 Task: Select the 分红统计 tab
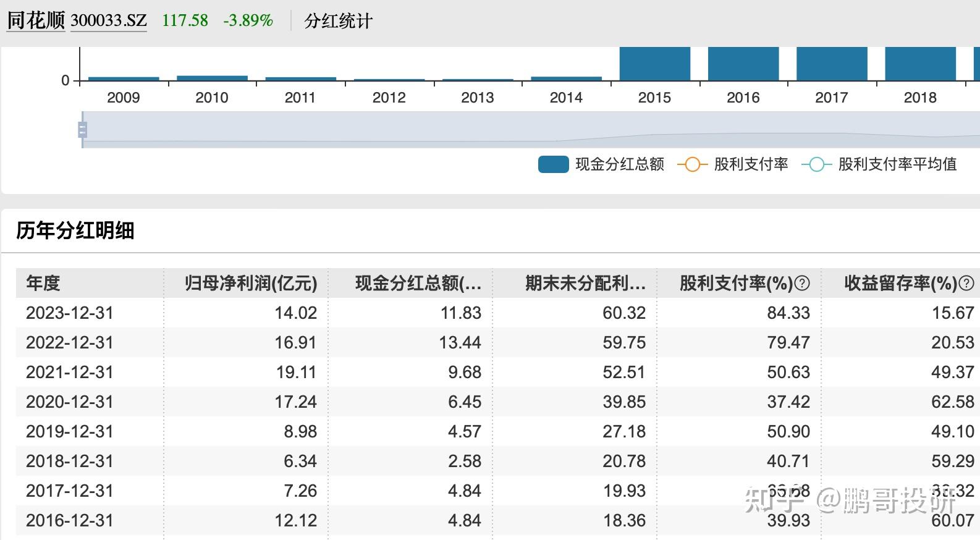point(339,21)
